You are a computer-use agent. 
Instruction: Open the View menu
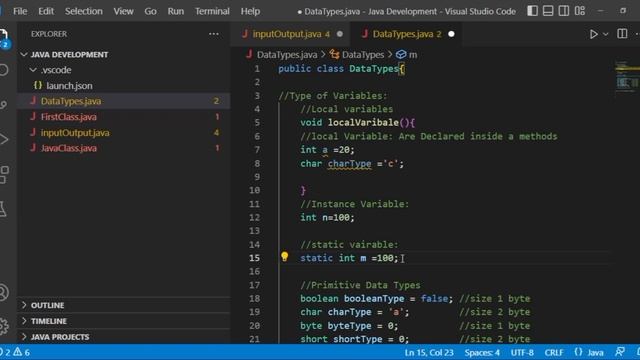pos(123,11)
